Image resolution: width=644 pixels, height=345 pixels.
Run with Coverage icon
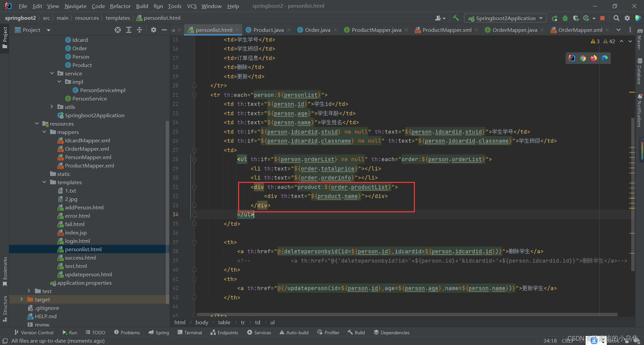[576, 18]
